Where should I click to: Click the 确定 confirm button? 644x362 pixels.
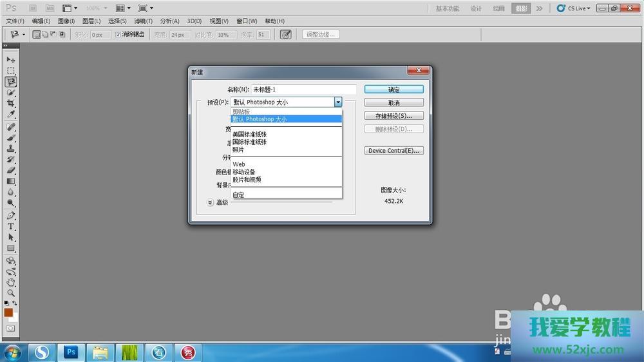393,90
